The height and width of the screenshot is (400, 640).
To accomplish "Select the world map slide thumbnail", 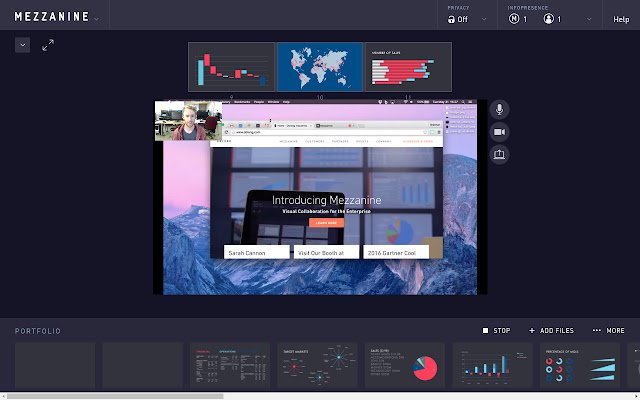I will point(320,67).
